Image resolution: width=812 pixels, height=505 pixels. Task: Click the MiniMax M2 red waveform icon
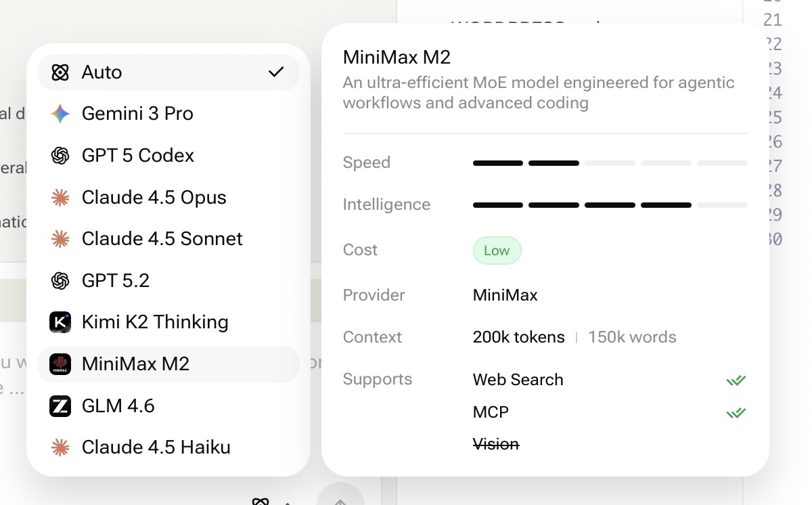tap(60, 364)
